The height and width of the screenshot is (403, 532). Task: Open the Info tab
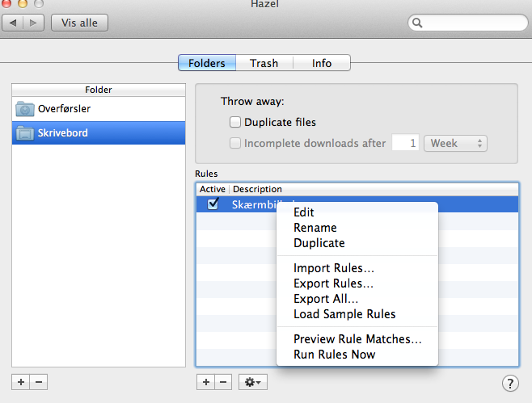[x=322, y=63]
